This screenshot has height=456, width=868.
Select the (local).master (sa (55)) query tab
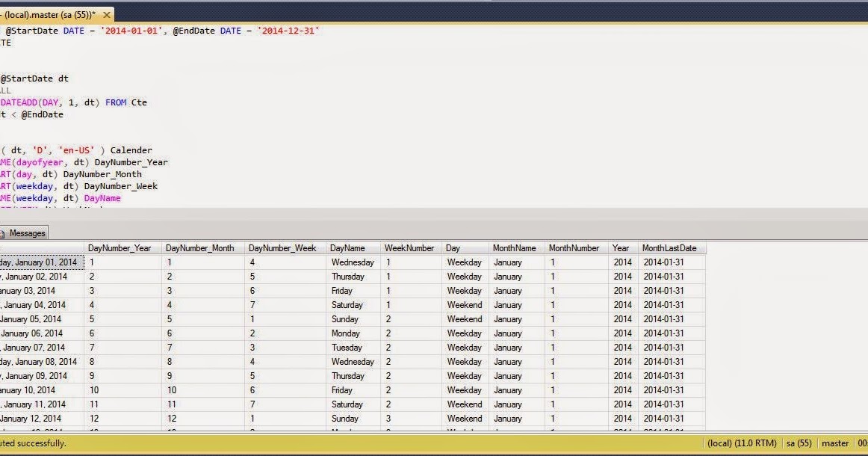[x=49, y=13]
